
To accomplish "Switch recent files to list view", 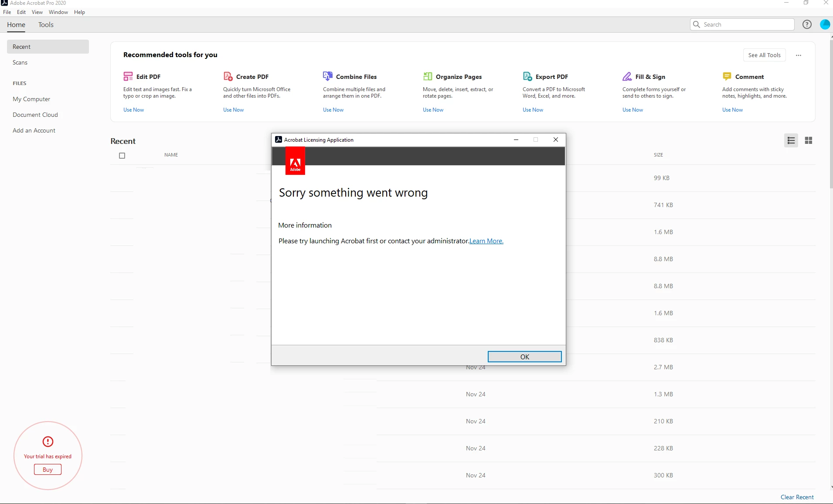I will (x=791, y=140).
